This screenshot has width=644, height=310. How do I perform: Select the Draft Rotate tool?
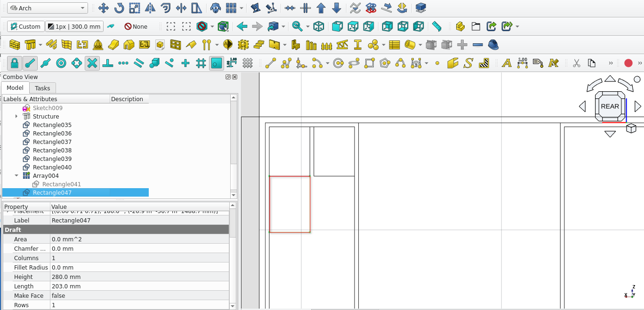[119, 8]
